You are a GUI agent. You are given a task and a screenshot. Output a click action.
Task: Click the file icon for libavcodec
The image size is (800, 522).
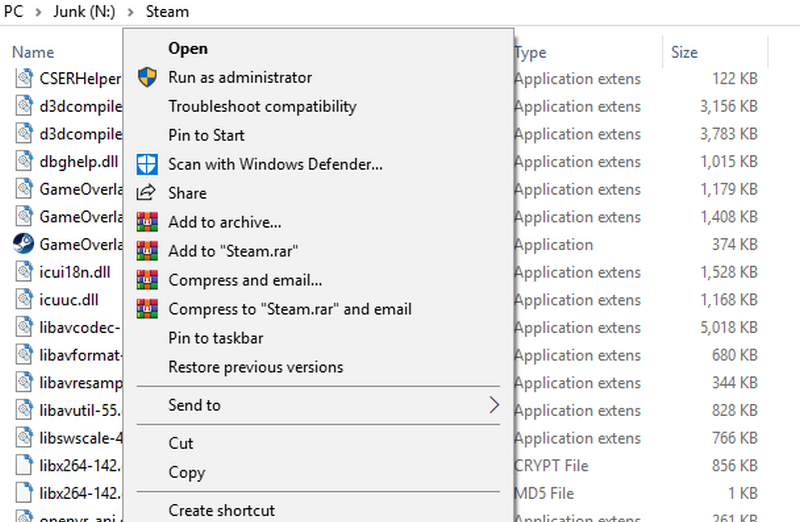pyautogui.click(x=23, y=327)
